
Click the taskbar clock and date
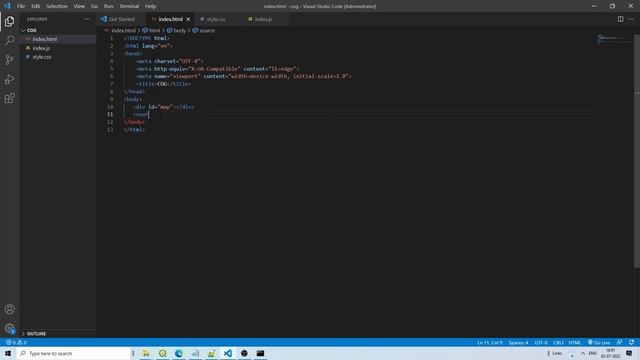tap(611, 353)
